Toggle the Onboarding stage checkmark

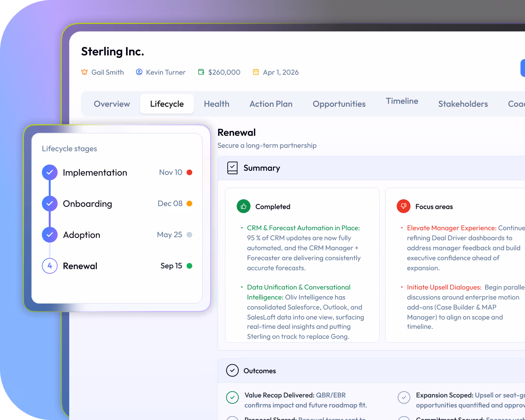click(50, 204)
